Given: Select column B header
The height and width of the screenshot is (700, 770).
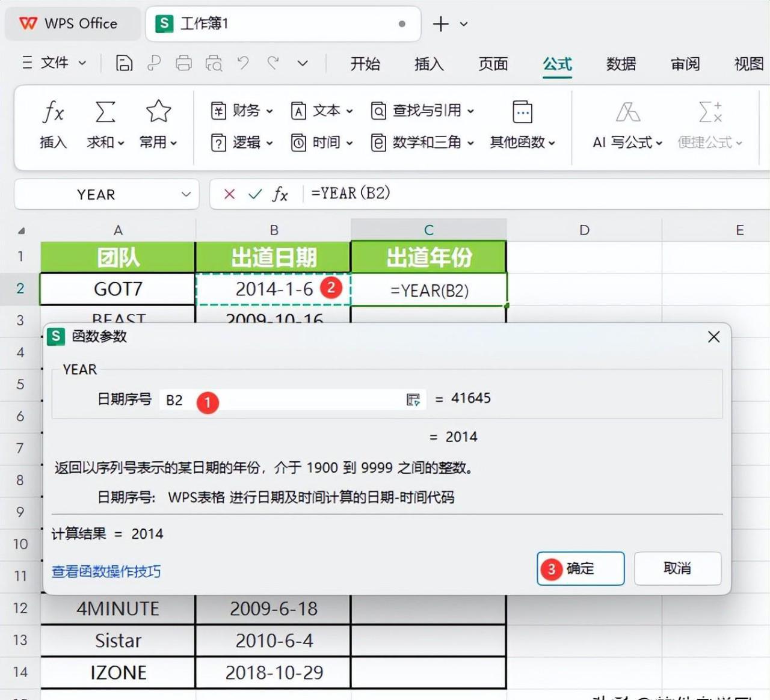Looking at the screenshot, I should (274, 230).
